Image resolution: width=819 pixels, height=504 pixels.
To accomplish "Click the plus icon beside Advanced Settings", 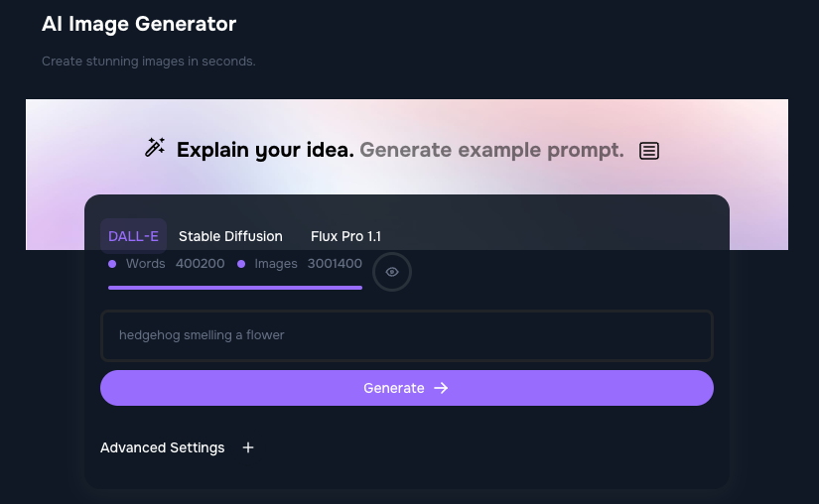I will tap(248, 447).
